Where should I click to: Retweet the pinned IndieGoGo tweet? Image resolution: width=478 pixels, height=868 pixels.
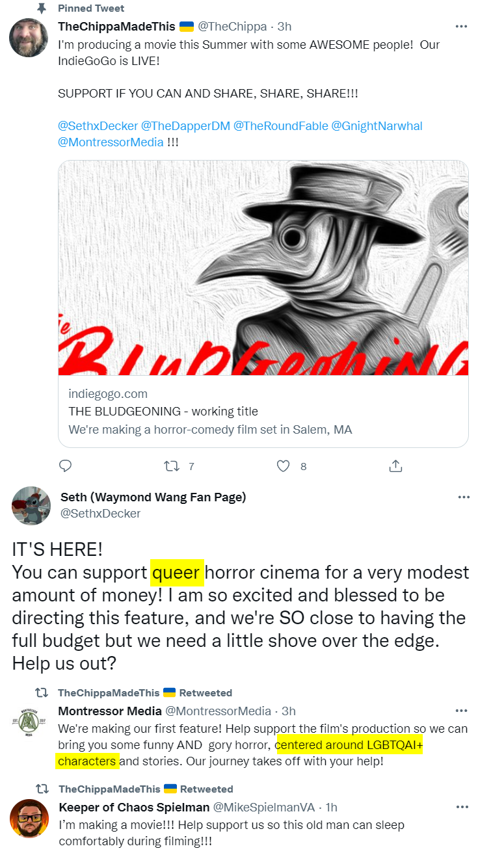172,466
